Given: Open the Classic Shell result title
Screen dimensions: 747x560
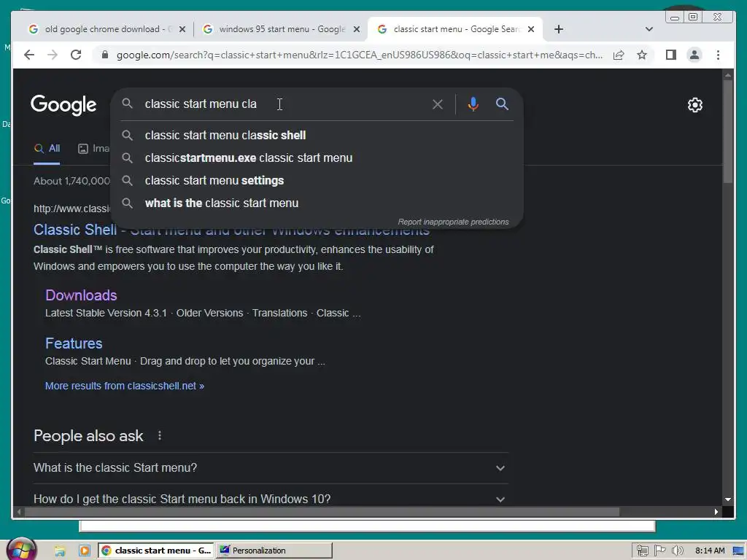Looking at the screenshot, I should [231, 230].
